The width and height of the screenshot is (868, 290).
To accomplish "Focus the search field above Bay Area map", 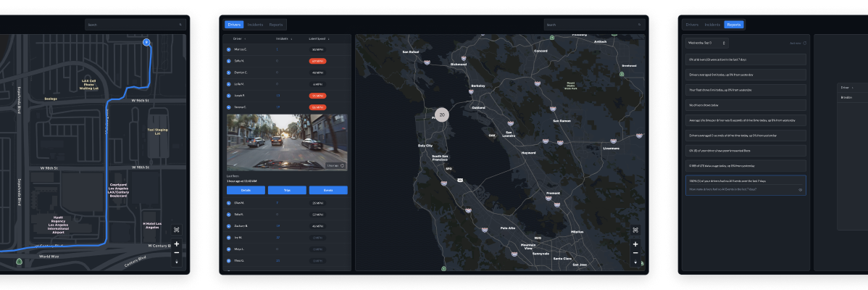I will tap(595, 25).
